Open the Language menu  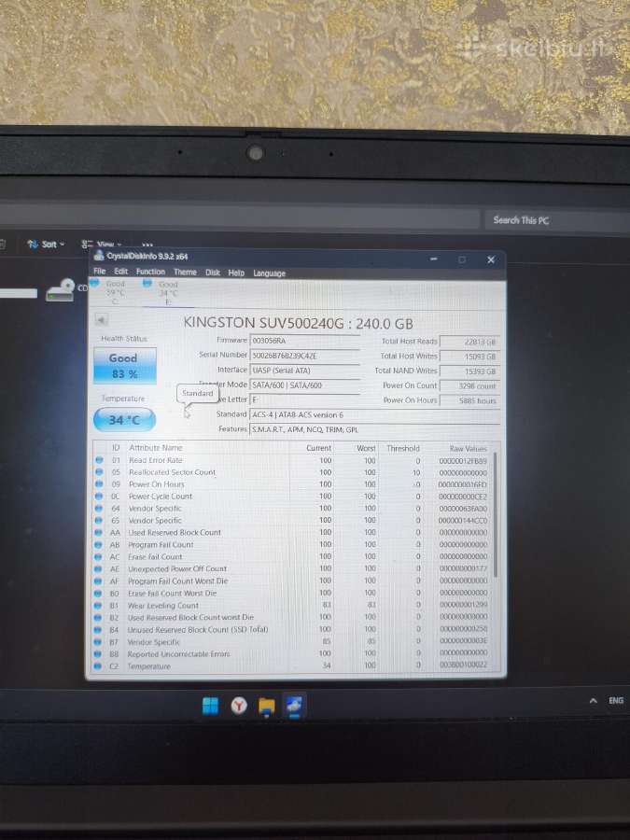click(x=270, y=273)
